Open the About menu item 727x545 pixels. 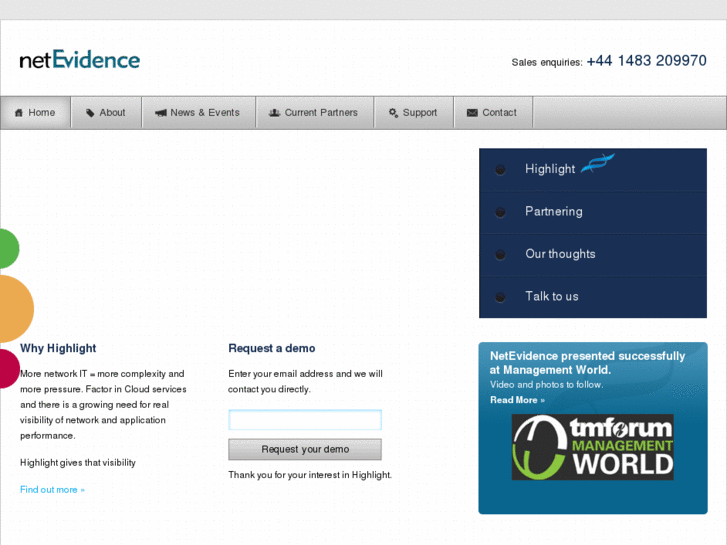click(106, 112)
